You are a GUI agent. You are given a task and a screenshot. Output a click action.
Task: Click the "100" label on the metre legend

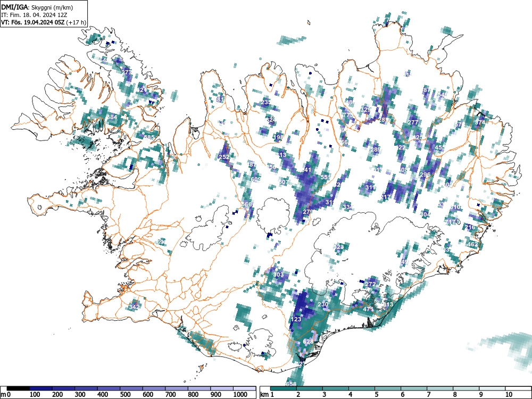35,395
